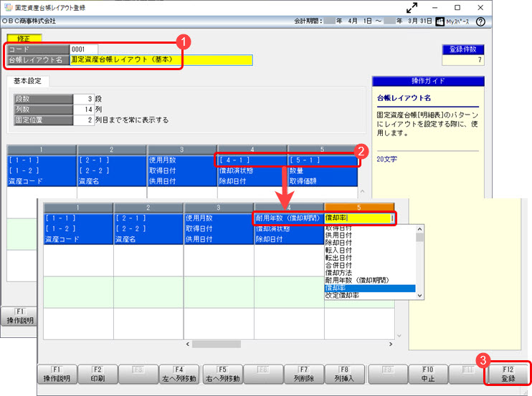Click F7 列削除 function button

pyautogui.click(x=303, y=373)
